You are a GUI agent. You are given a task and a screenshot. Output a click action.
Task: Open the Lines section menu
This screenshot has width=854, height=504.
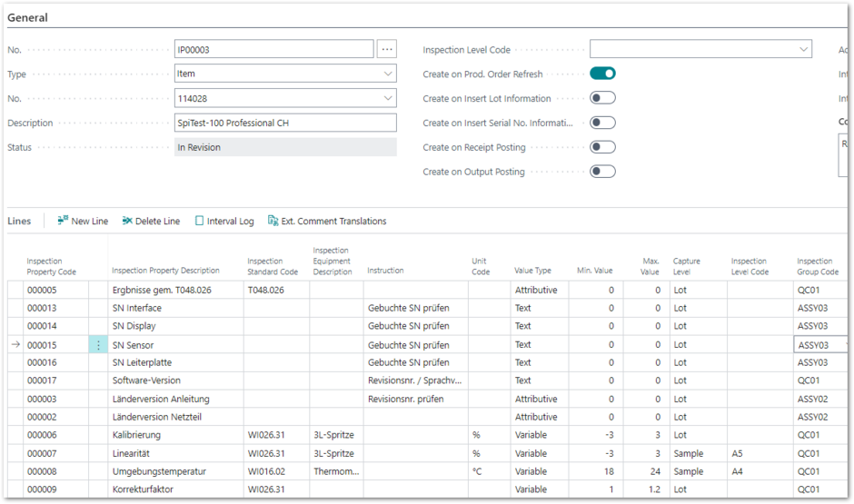pyautogui.click(x=19, y=221)
